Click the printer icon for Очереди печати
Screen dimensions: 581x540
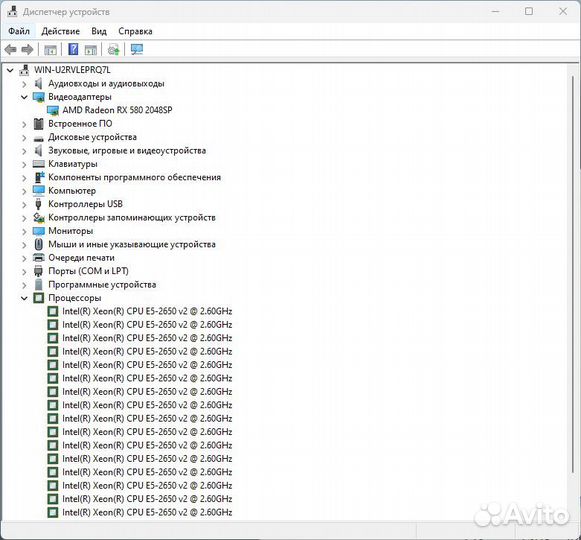click(39, 258)
